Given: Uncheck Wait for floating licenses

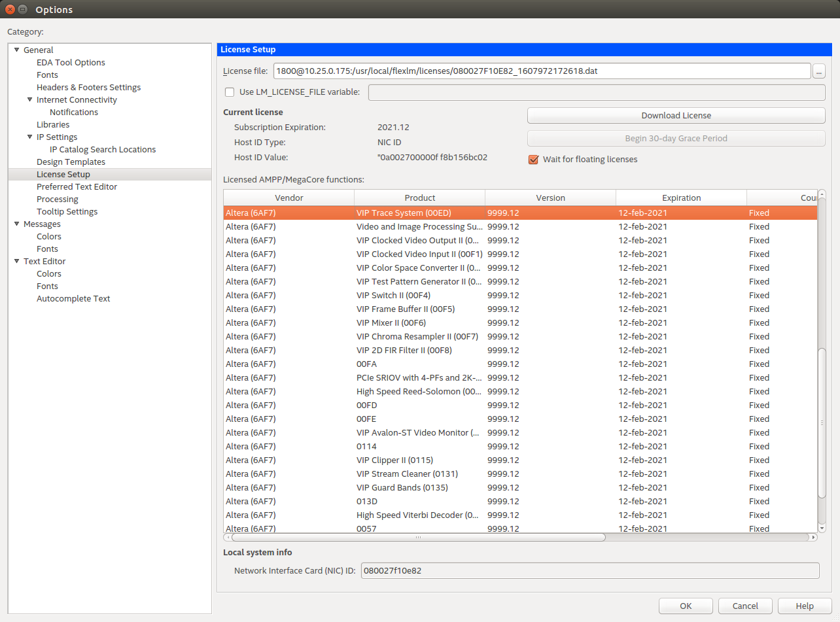Looking at the screenshot, I should pos(533,160).
